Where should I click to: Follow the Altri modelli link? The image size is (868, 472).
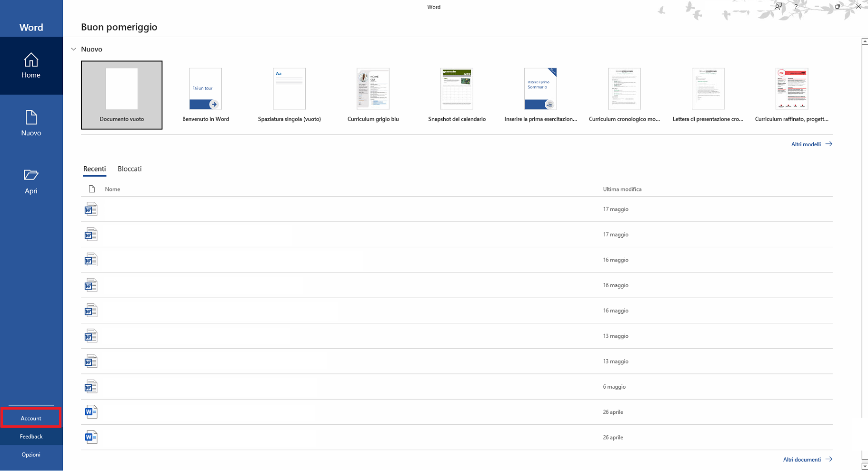pyautogui.click(x=811, y=144)
